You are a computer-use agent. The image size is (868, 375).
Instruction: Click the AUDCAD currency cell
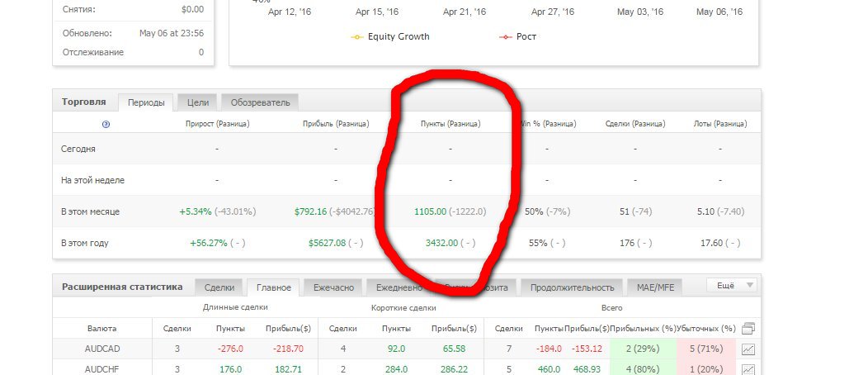tap(102, 349)
